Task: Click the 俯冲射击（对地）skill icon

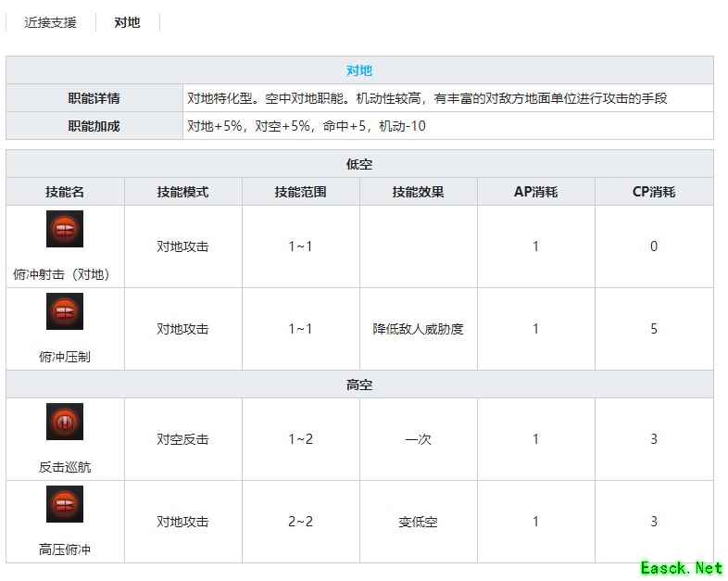Action: pyautogui.click(x=65, y=229)
